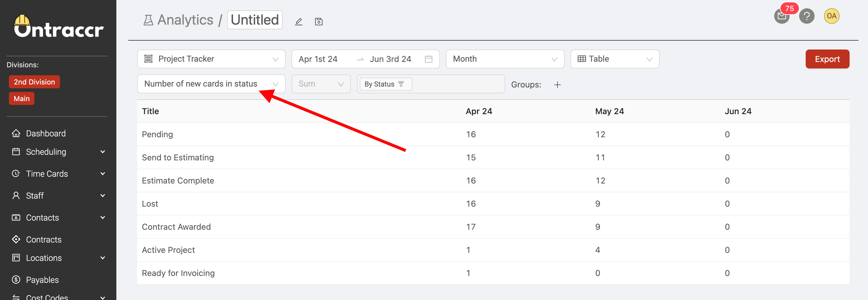Click the Lost row title
The width and height of the screenshot is (868, 300).
tap(150, 204)
